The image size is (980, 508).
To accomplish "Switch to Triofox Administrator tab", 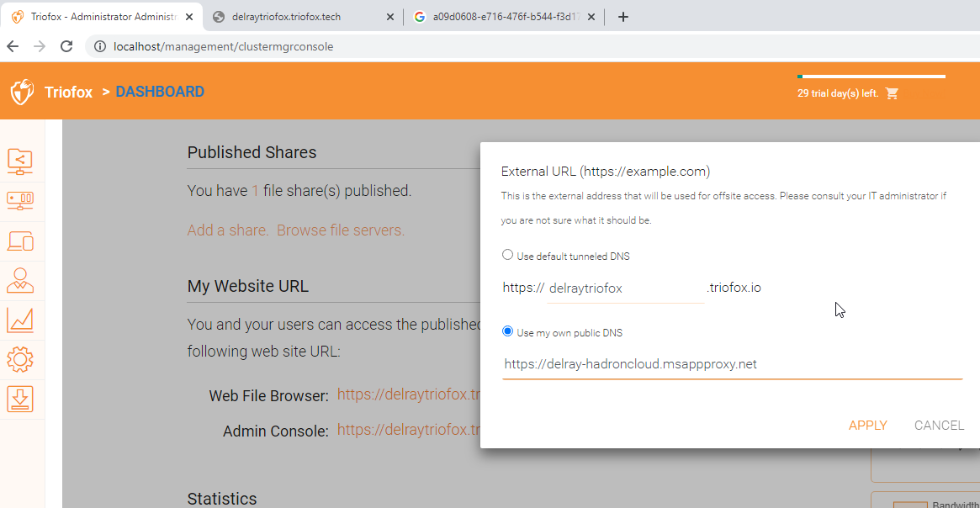I will 102,17.
